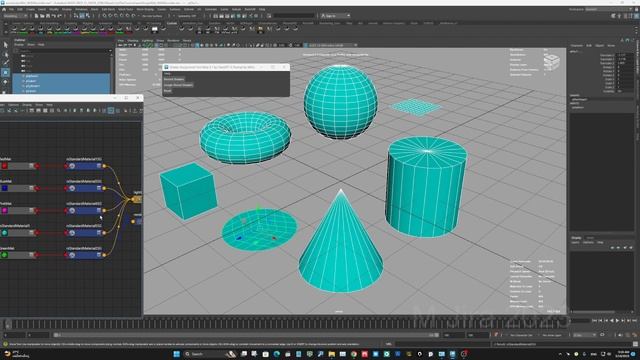Click the blue material swatch node in the graph
Viewport: 640px width, 360px height.
[4, 188]
